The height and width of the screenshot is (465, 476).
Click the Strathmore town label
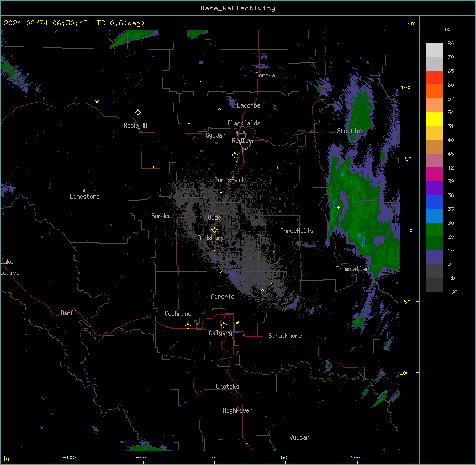coord(285,336)
